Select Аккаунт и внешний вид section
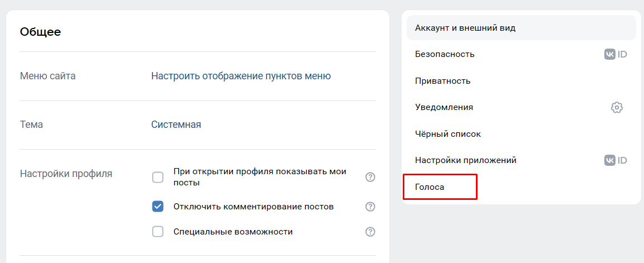Viewport: 644px width, 263px height. click(465, 28)
